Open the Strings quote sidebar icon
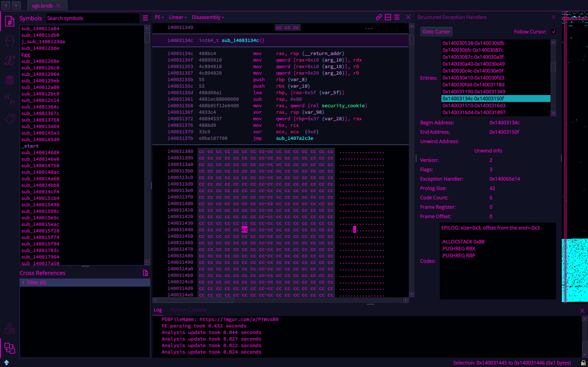The image size is (588, 367). pyautogui.click(x=10, y=99)
